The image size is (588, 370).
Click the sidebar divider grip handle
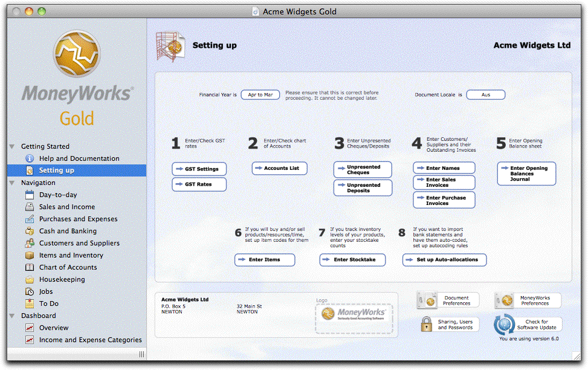[x=141, y=354]
